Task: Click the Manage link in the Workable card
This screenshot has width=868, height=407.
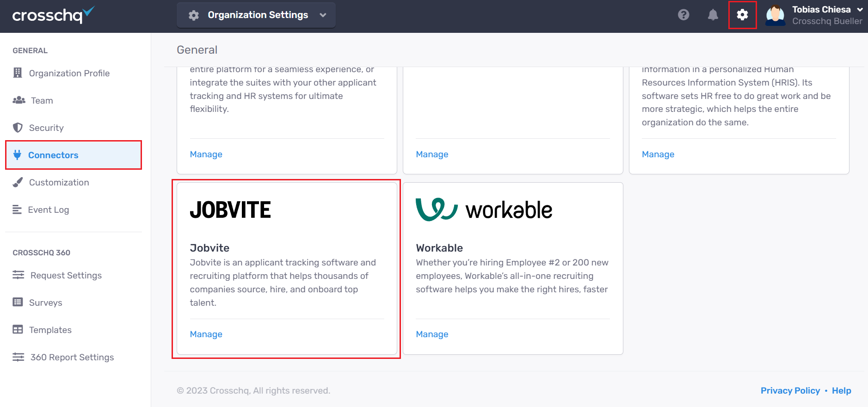Action: 432,334
